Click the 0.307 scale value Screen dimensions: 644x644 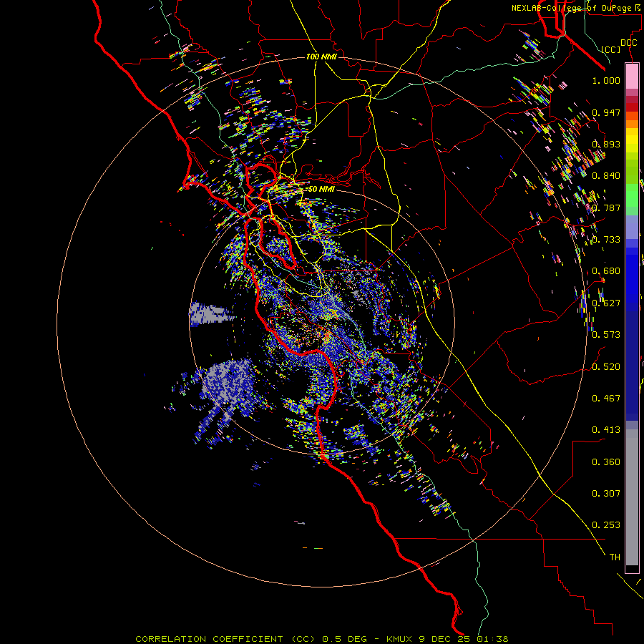606,494
